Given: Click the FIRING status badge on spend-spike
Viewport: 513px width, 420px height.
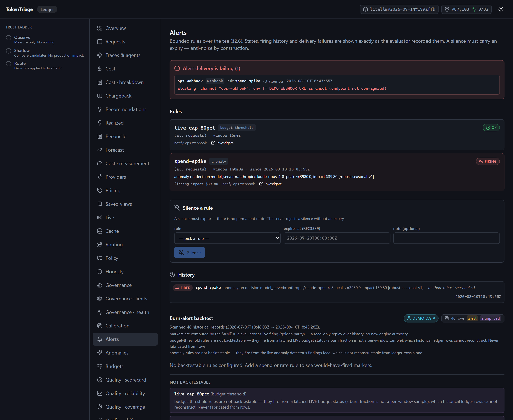Looking at the screenshot, I should coord(488,161).
